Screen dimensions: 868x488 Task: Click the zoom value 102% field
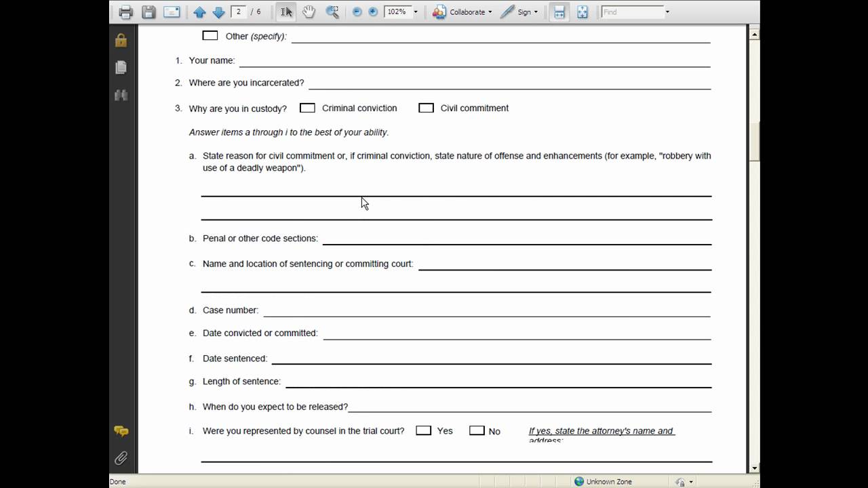point(397,12)
